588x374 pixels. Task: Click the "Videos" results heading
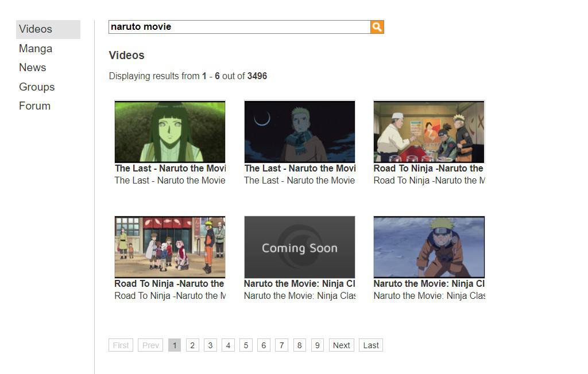point(127,56)
